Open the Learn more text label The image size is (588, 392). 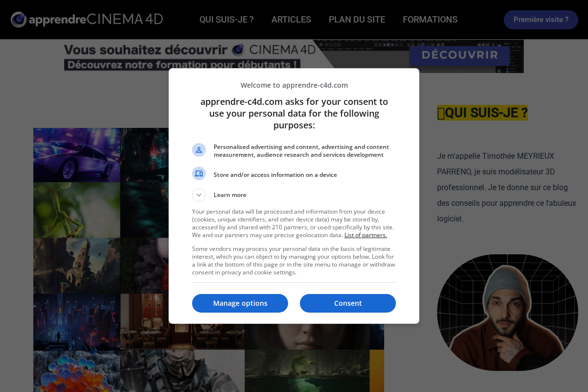click(230, 195)
